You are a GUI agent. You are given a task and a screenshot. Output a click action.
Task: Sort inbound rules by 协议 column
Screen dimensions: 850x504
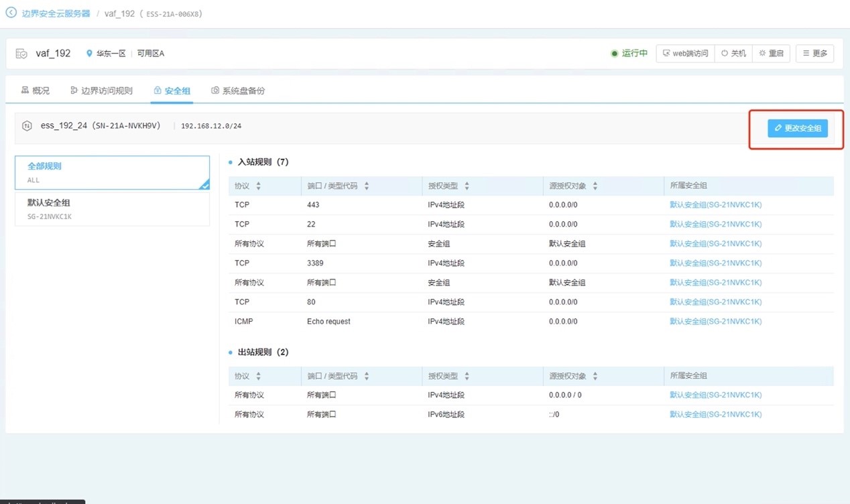tap(258, 186)
